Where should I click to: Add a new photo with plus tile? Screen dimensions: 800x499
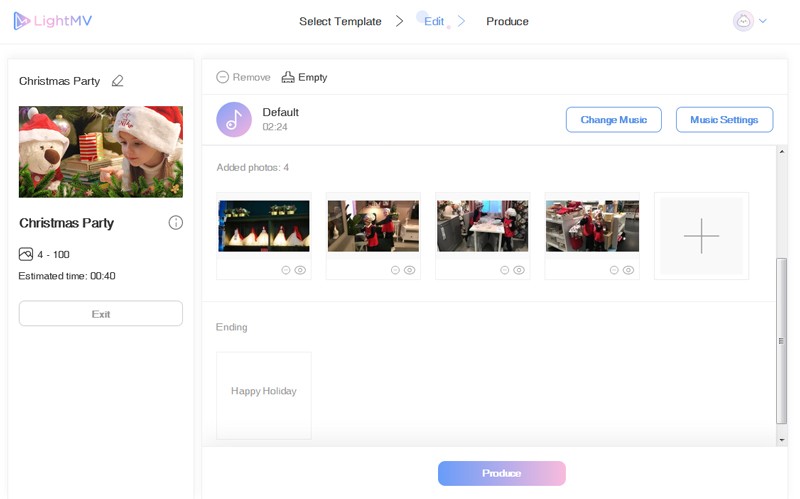(x=702, y=236)
